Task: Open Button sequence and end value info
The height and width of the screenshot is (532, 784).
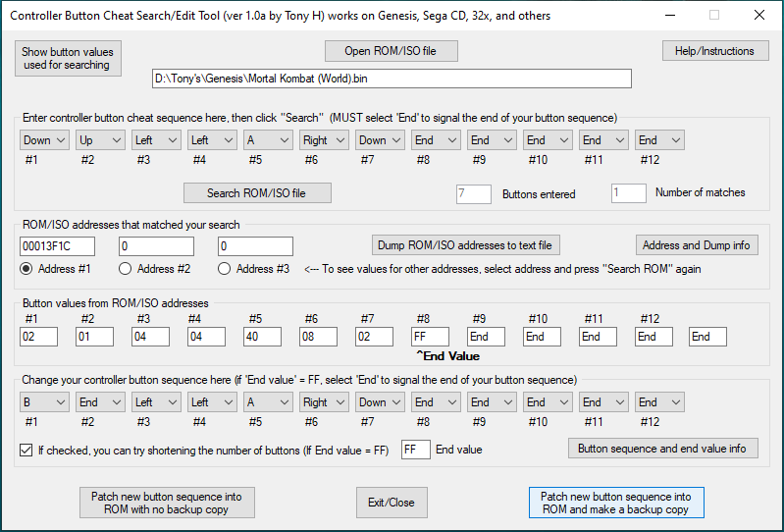Action: point(662,449)
